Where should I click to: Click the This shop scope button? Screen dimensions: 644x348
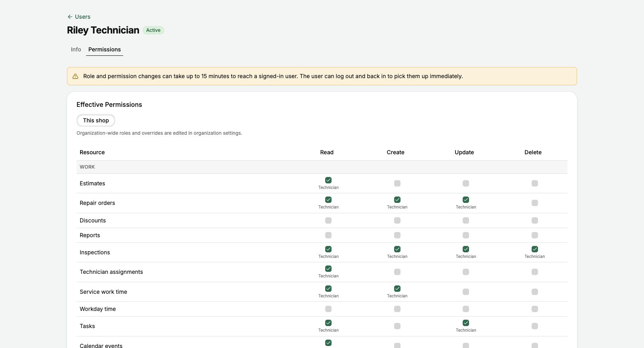(96, 120)
